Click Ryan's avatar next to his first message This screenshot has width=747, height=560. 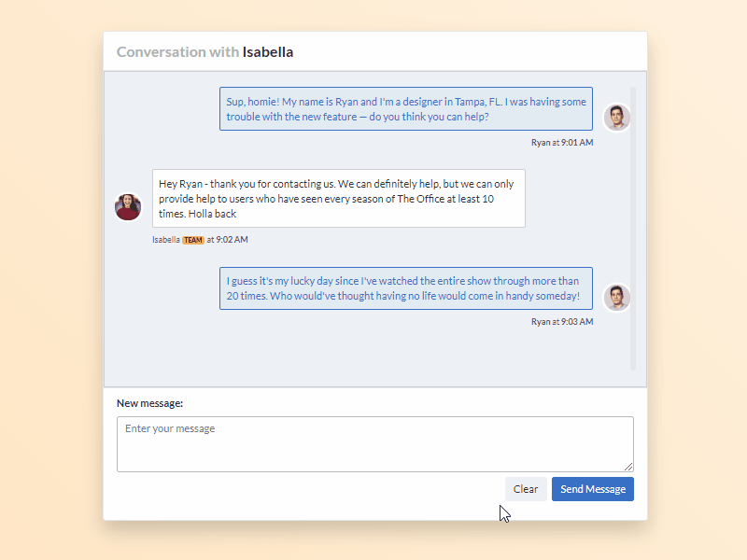tap(616, 117)
